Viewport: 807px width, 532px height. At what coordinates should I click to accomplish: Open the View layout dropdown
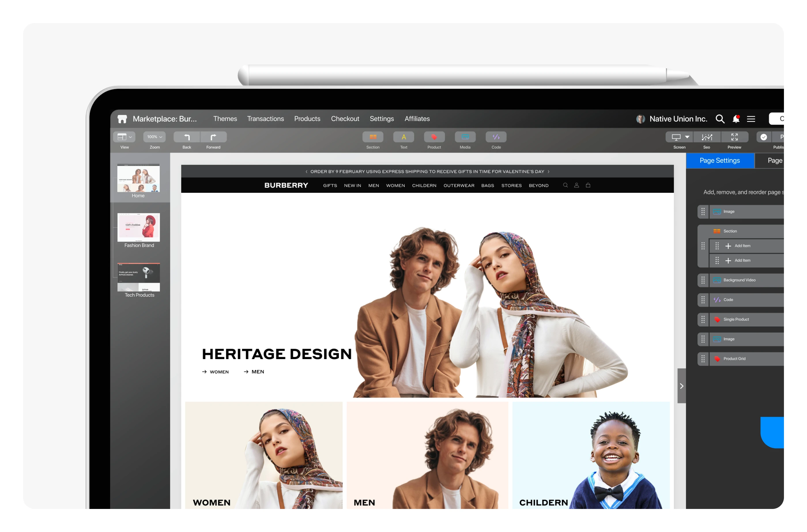(124, 137)
